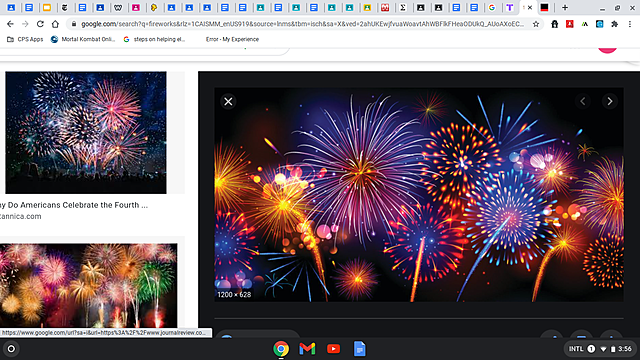Open the red Adobe Acrobat extension

tap(569, 24)
